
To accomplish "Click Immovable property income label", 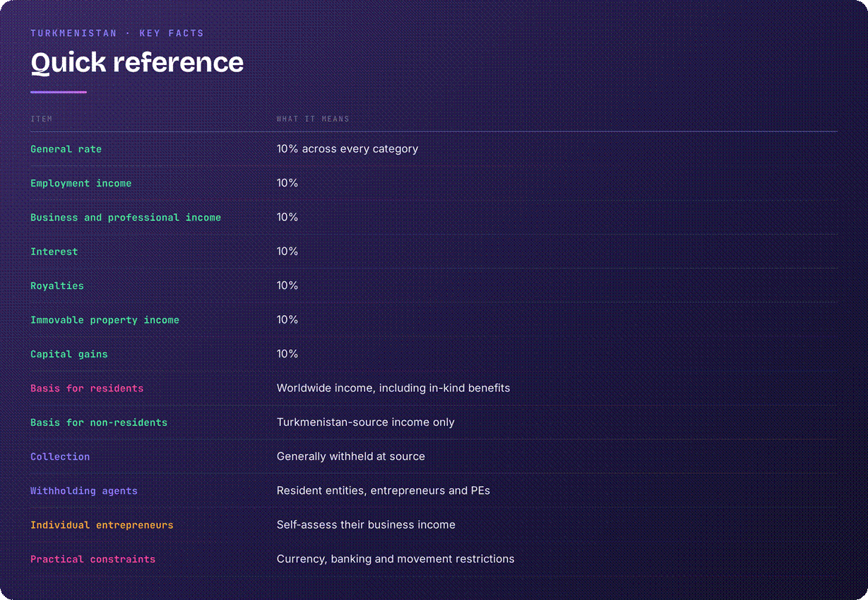I will (x=105, y=320).
